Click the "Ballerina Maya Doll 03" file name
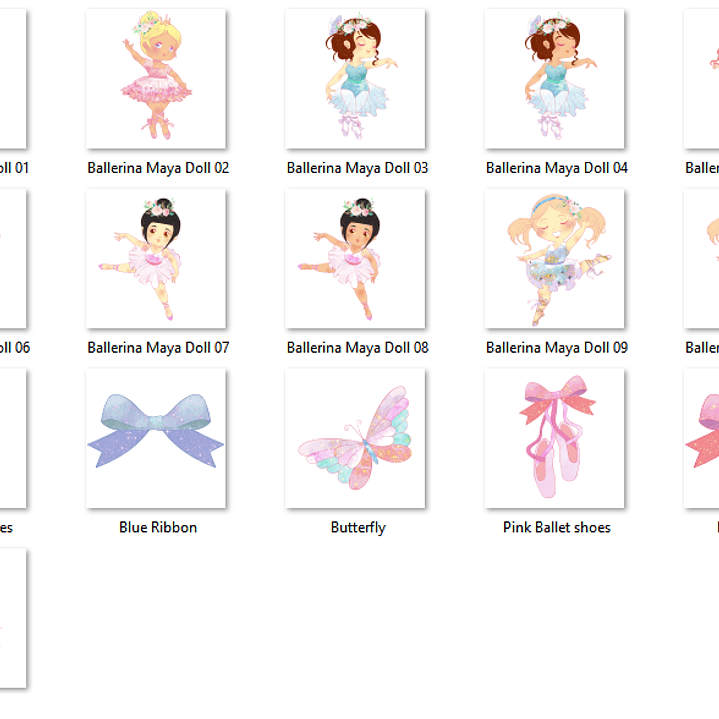The height and width of the screenshot is (719, 719). tap(357, 168)
